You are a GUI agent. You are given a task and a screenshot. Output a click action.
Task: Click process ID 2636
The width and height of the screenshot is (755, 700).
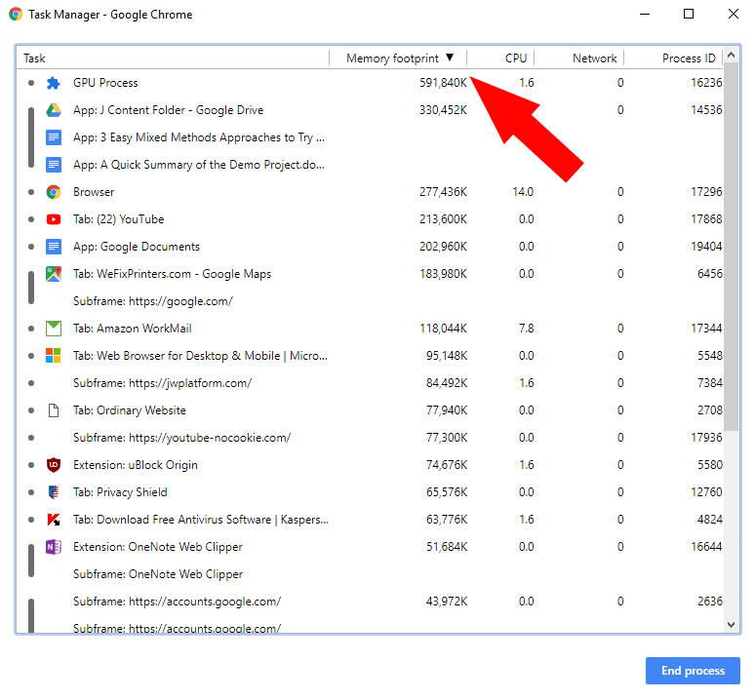(710, 602)
